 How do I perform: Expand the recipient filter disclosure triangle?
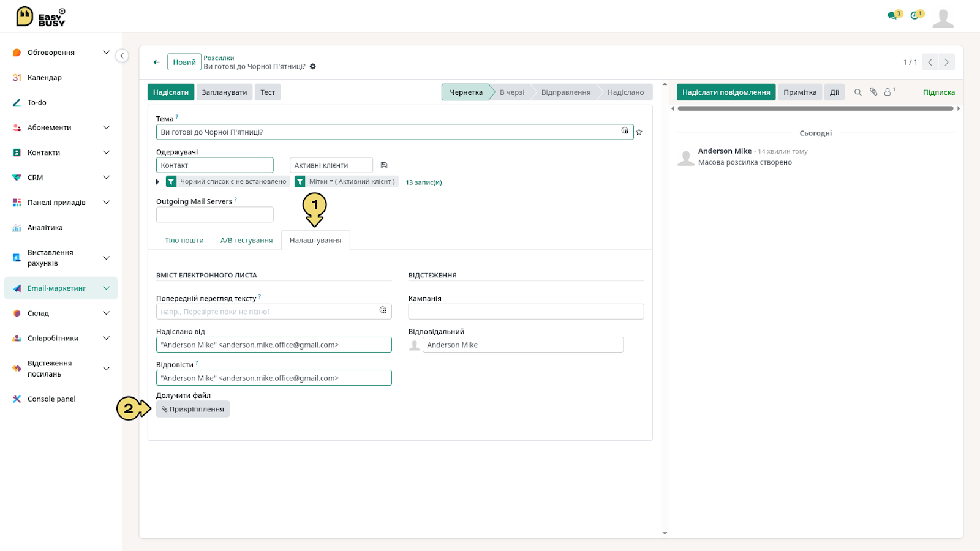[x=158, y=182]
